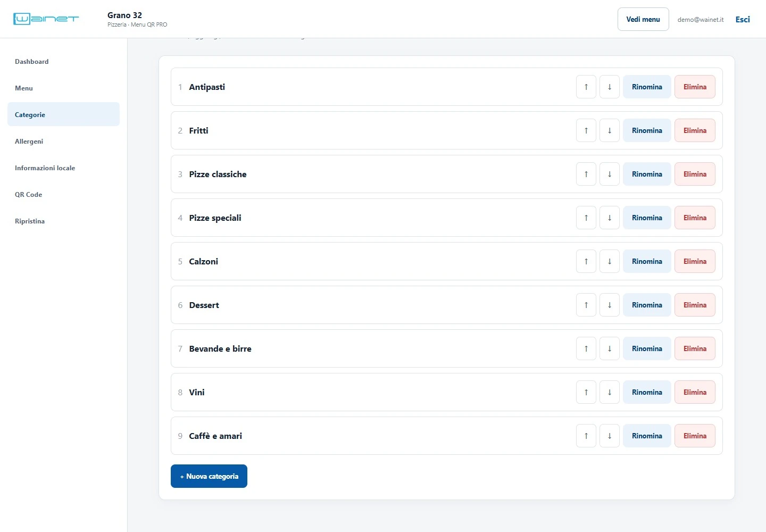Click the Vedi menu button
766x532 pixels.
[x=643, y=19]
